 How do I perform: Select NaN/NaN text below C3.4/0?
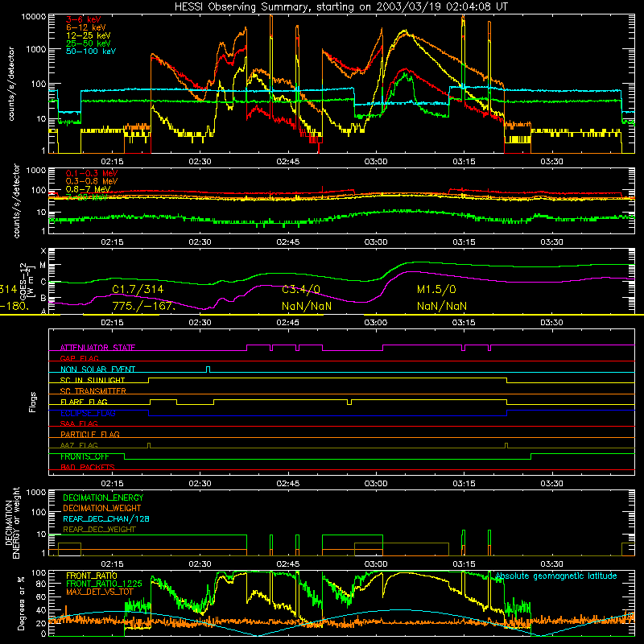tap(307, 307)
